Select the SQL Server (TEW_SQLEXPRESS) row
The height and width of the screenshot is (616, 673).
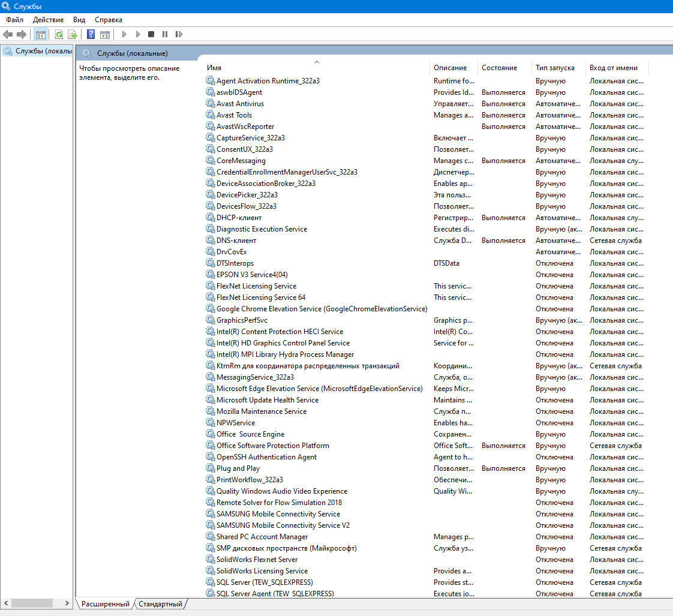click(x=426, y=582)
